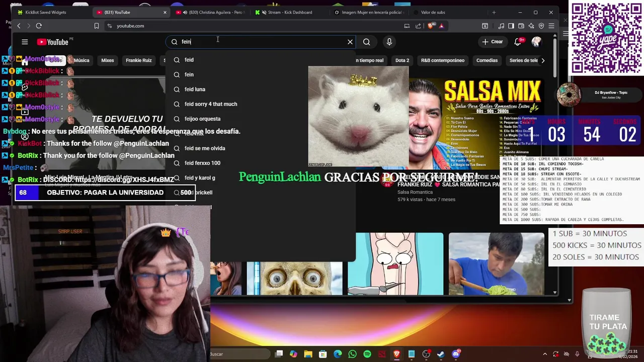
Task: Open the media playlist music-note icon
Action: pos(501,26)
